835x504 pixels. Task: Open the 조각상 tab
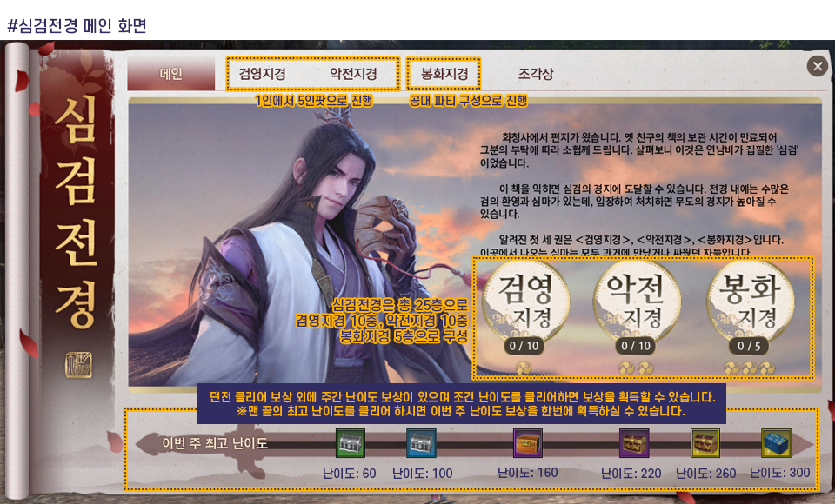(535, 74)
